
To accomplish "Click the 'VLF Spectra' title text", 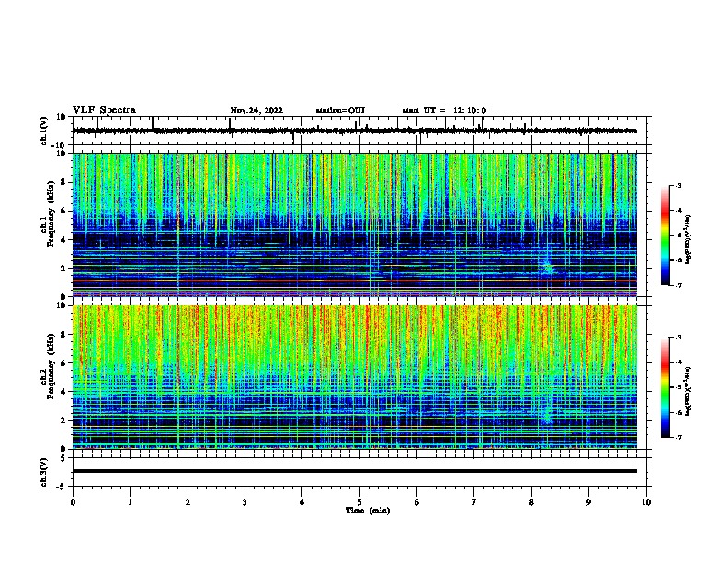I will [104, 110].
